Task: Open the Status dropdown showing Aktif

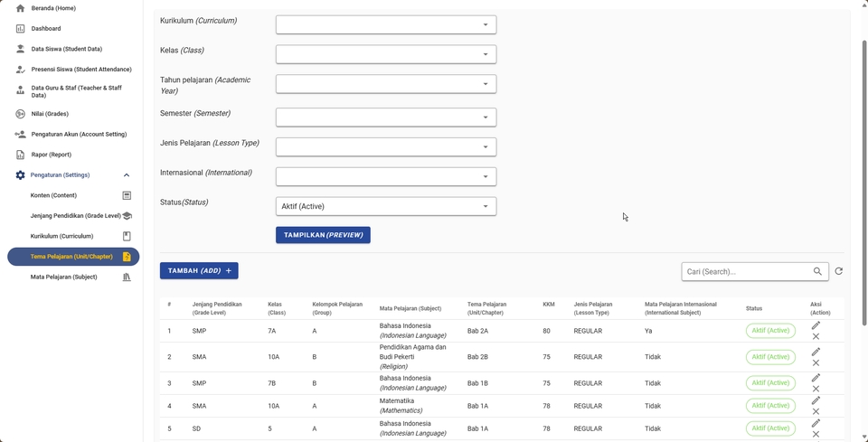Action: (x=386, y=206)
